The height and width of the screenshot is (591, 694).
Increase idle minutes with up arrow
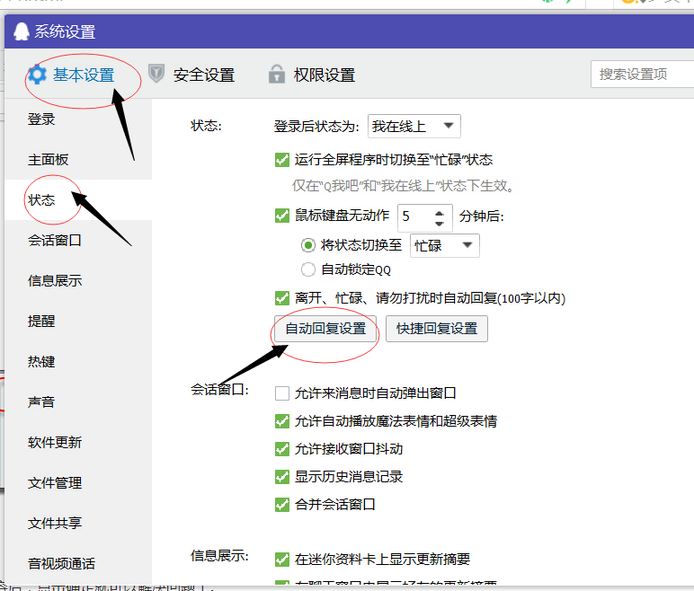click(440, 211)
